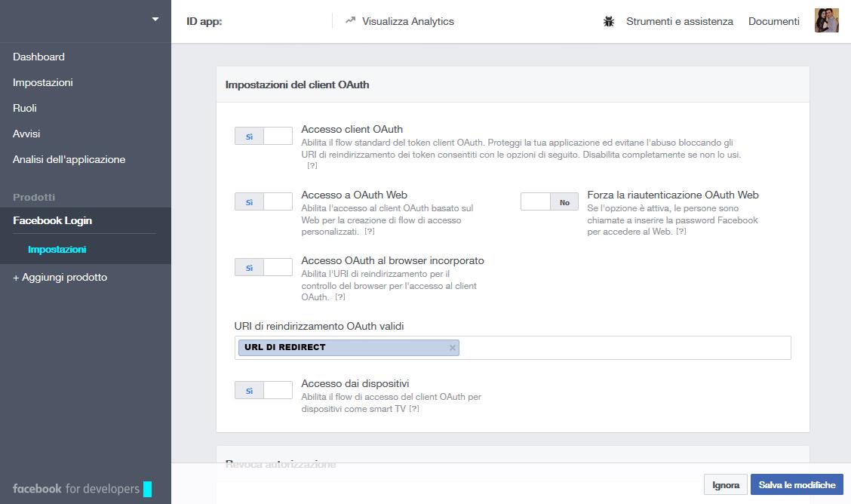
Task: Click Visualizza Analytics link
Action: (407, 21)
